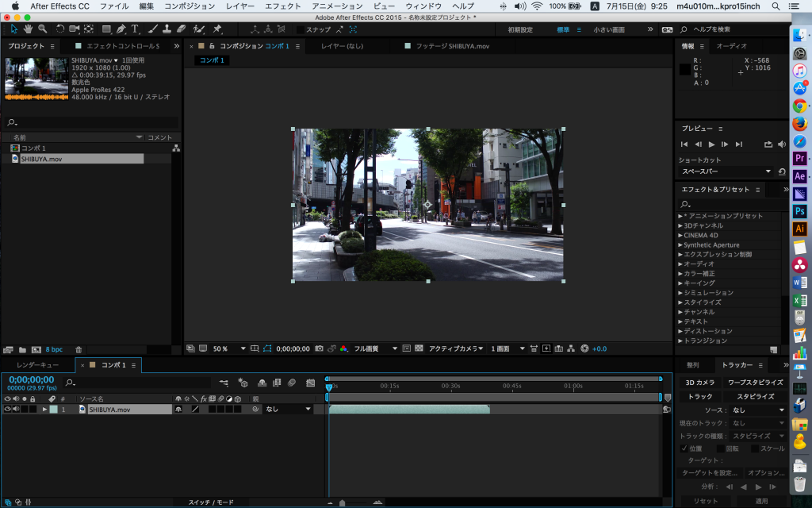The height and width of the screenshot is (508, 812).
Task: Click the ワープスタビライズ button
Action: click(755, 383)
